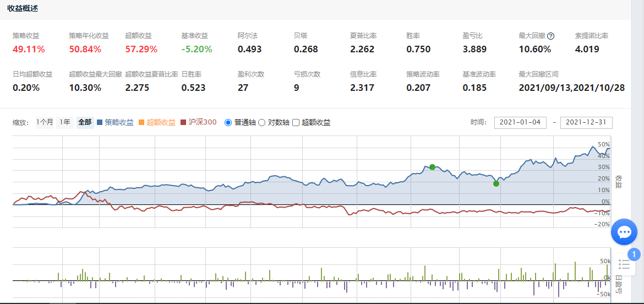Select the 普通轴 radio button
This screenshot has width=644, height=304.
coord(228,122)
